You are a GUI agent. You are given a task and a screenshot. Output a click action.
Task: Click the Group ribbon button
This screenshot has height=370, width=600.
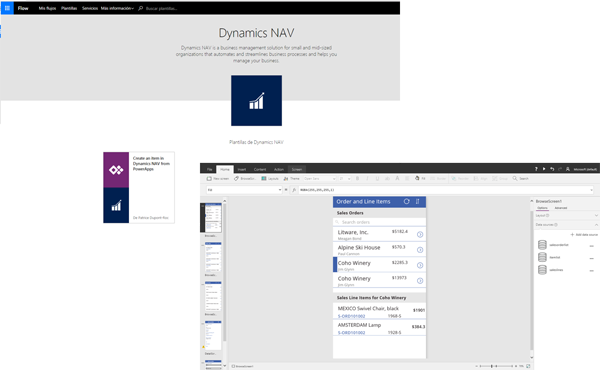[500, 179]
